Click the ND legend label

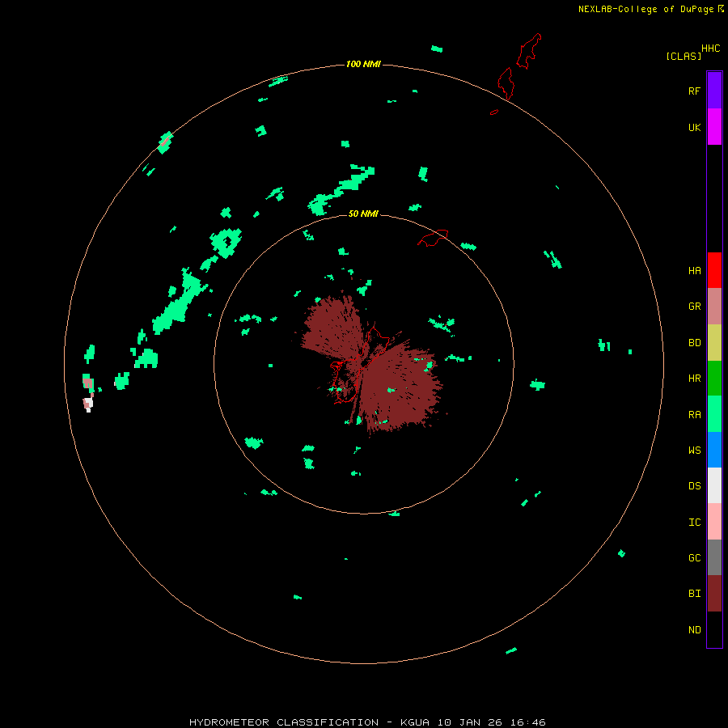[694, 630]
